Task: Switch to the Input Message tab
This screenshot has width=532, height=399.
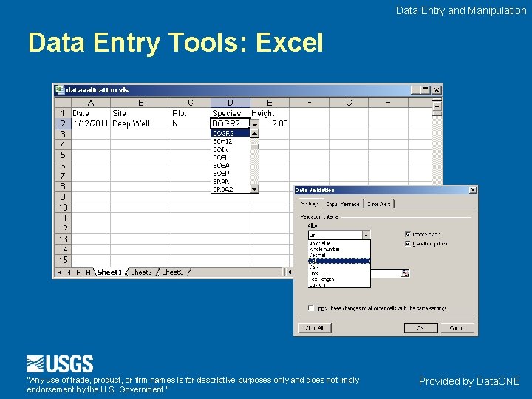Action: coord(343,204)
